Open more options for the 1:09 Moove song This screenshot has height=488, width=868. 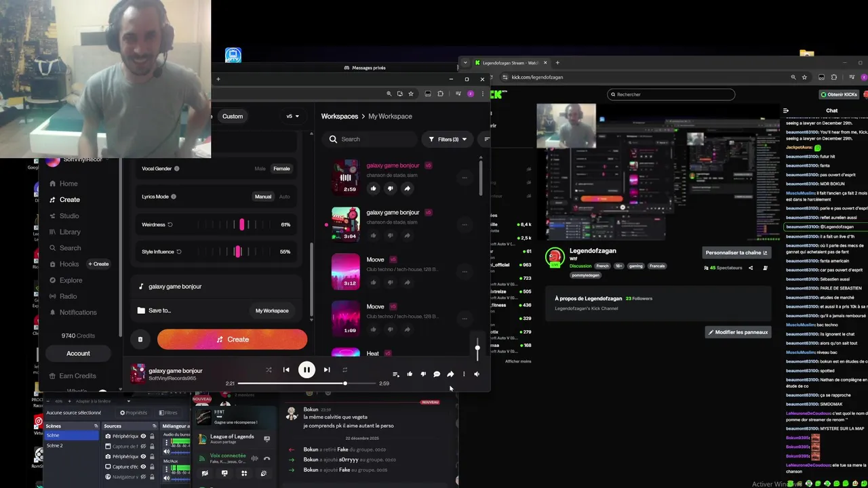(465, 319)
